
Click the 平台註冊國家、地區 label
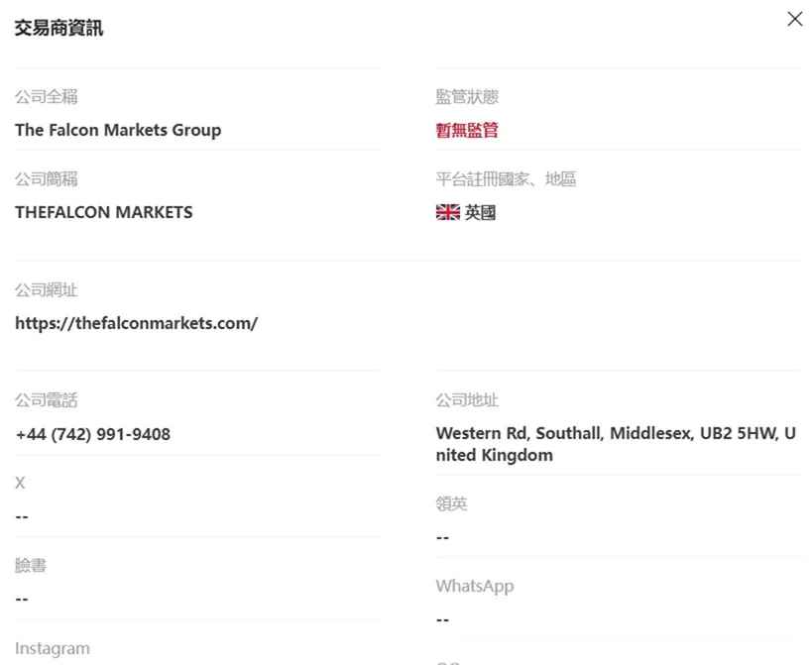pyautogui.click(x=506, y=179)
